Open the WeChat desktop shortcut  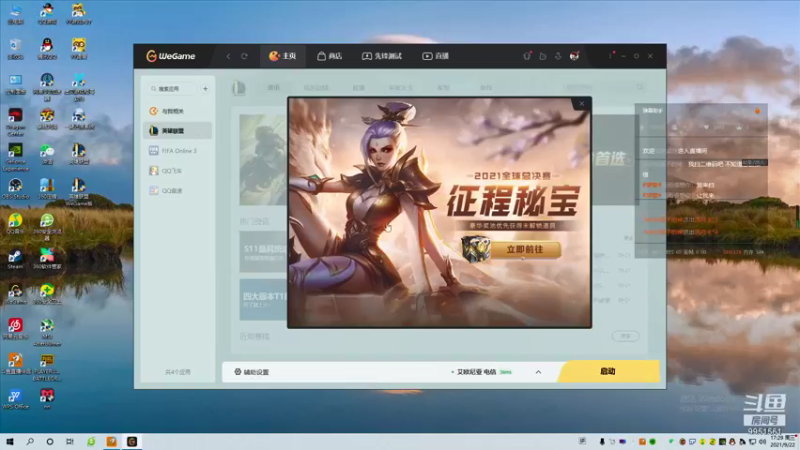point(47,154)
